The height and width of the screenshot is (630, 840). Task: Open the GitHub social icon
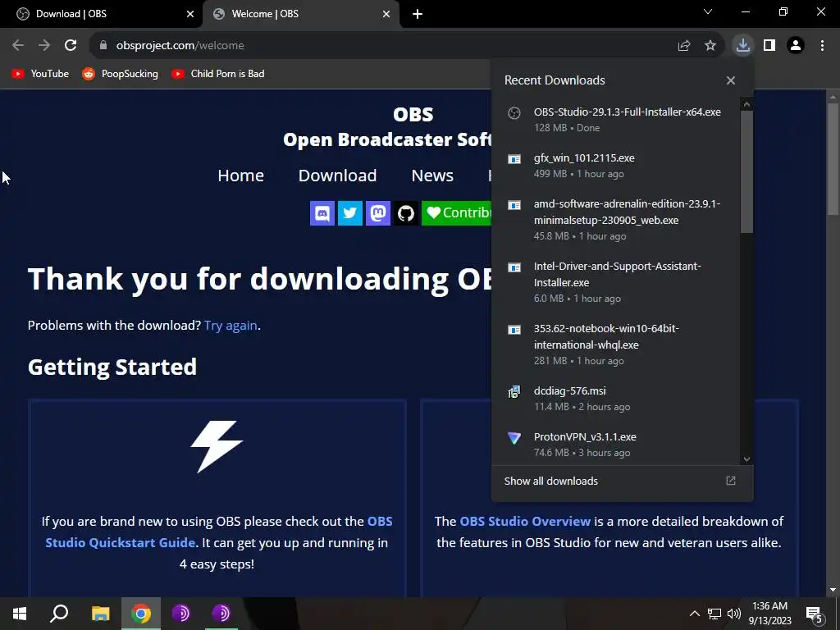406,213
